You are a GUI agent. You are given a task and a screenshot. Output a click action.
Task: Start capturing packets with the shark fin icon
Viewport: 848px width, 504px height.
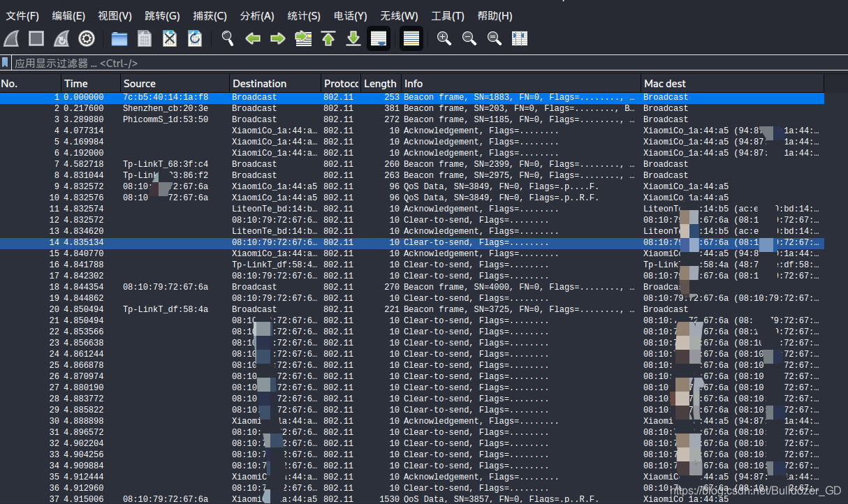pyautogui.click(x=12, y=38)
